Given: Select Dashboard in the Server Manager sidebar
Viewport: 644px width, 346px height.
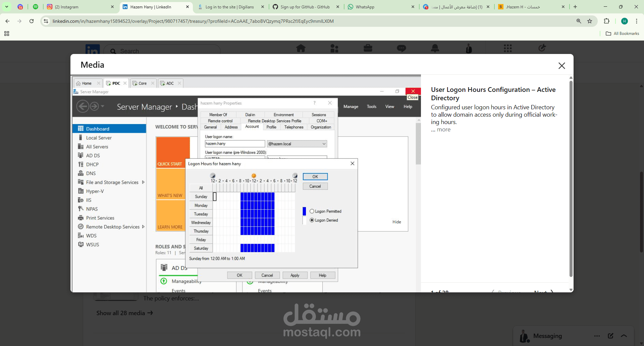Looking at the screenshot, I should [109, 129].
